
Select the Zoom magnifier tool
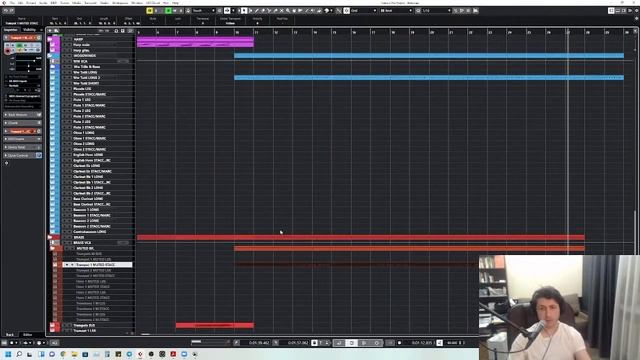288,11
